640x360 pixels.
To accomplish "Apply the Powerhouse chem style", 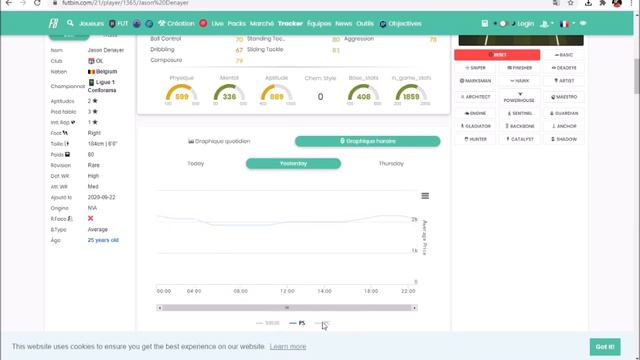I will click(x=520, y=97).
